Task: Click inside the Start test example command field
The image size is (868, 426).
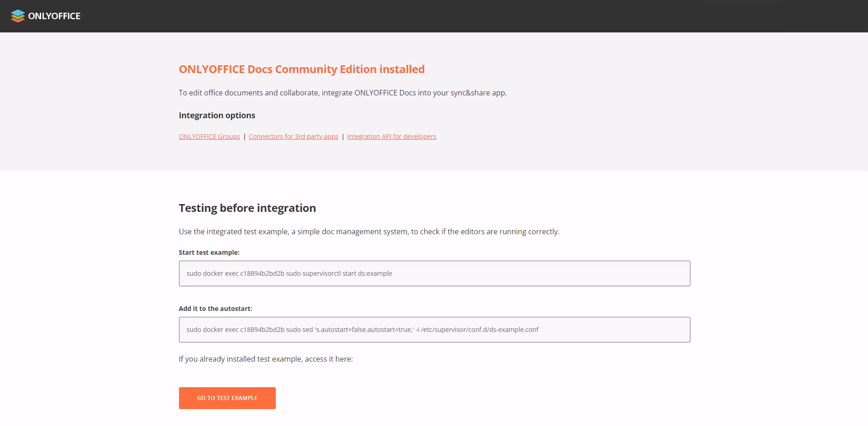Action: coord(434,273)
